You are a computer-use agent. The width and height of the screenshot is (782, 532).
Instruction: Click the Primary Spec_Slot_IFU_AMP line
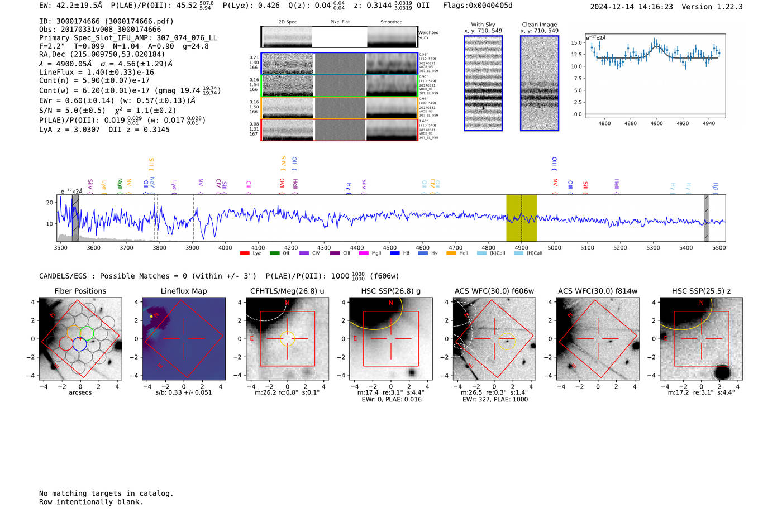click(x=128, y=38)
